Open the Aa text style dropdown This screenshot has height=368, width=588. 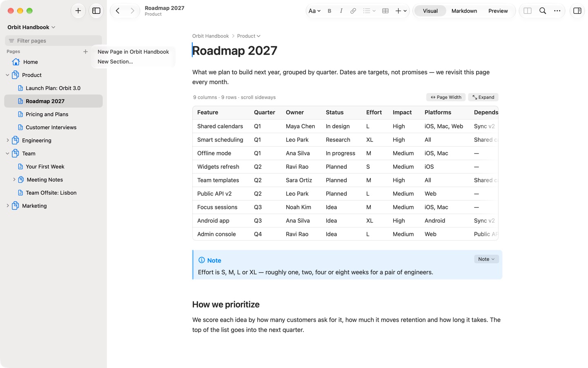(314, 11)
